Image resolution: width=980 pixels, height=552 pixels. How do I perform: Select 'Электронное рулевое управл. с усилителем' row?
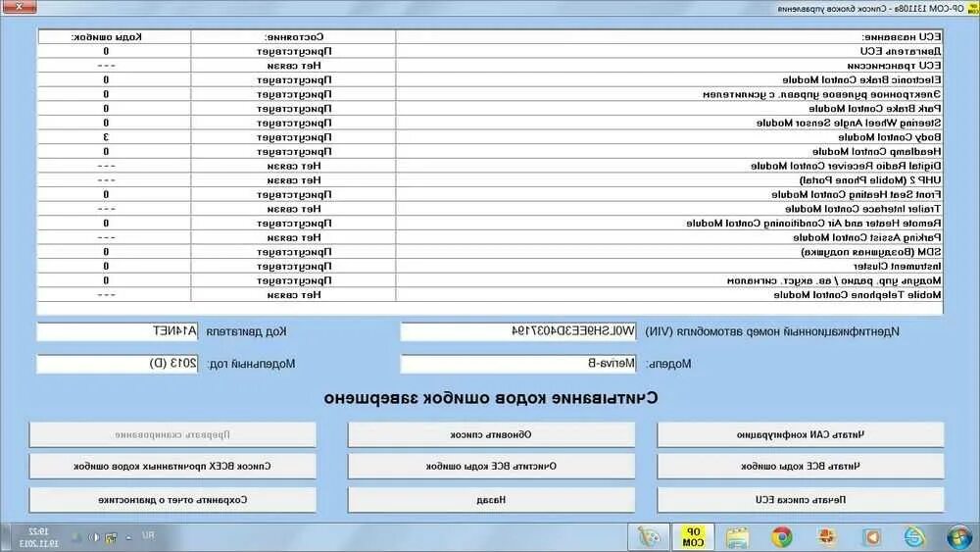pos(490,94)
